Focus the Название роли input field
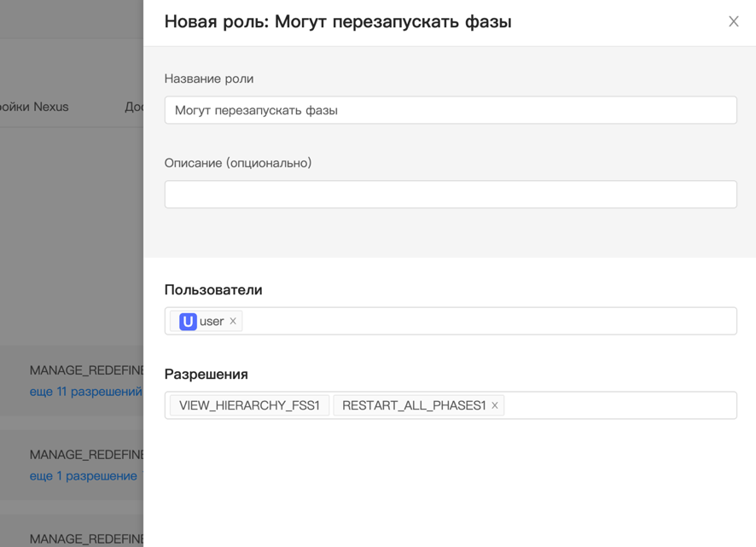 point(450,110)
